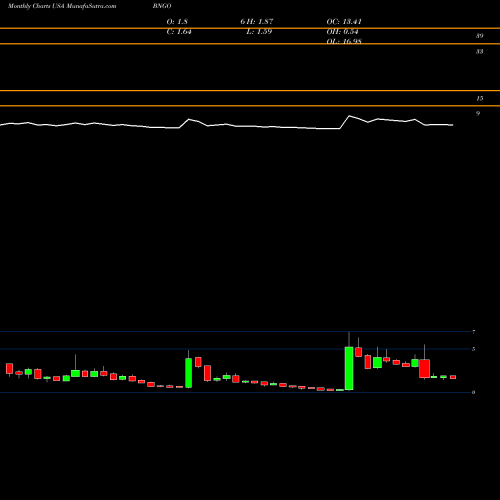Click the candle chart axis label 0
Screen dimensions: 500x500
pyautogui.click(x=474, y=392)
